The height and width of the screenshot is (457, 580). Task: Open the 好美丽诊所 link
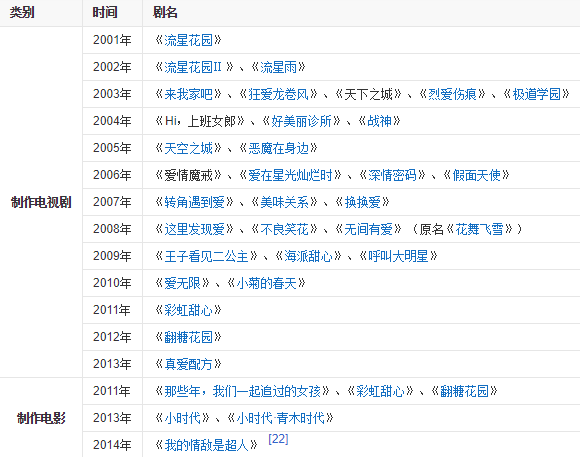301,121
